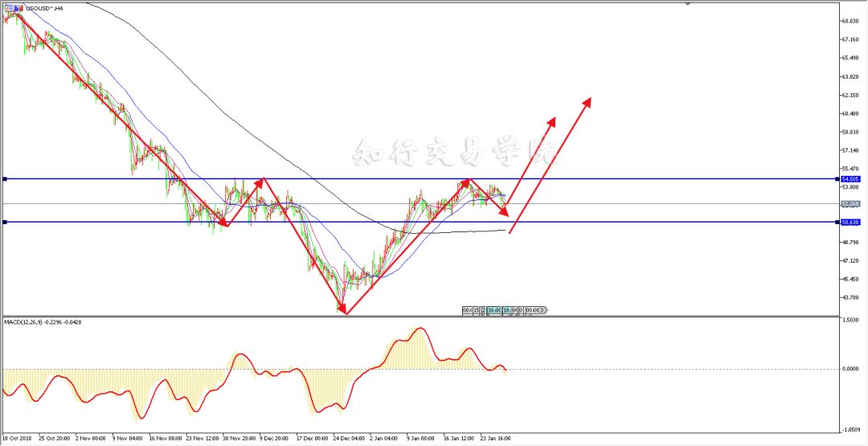
Task: Select the rightmost red upward arrow's tip
Action: (x=591, y=99)
